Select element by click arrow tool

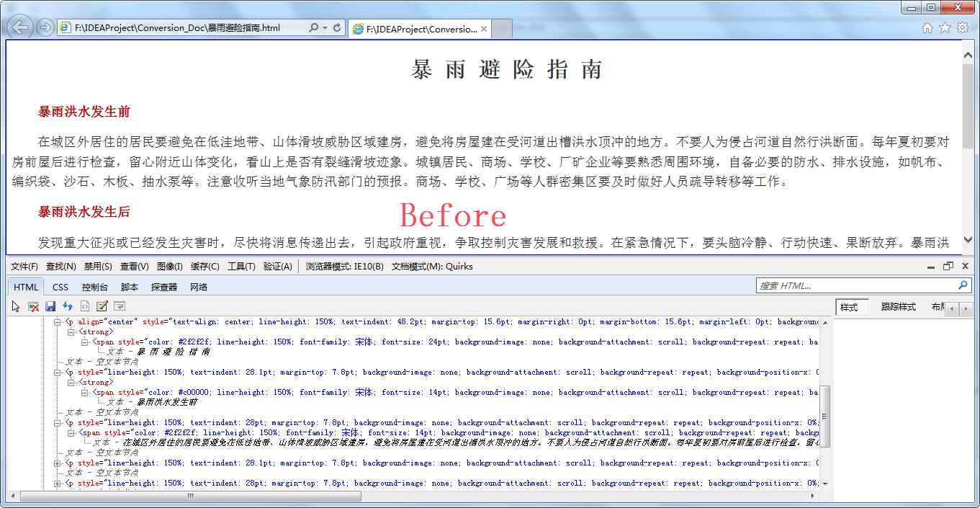(x=16, y=306)
